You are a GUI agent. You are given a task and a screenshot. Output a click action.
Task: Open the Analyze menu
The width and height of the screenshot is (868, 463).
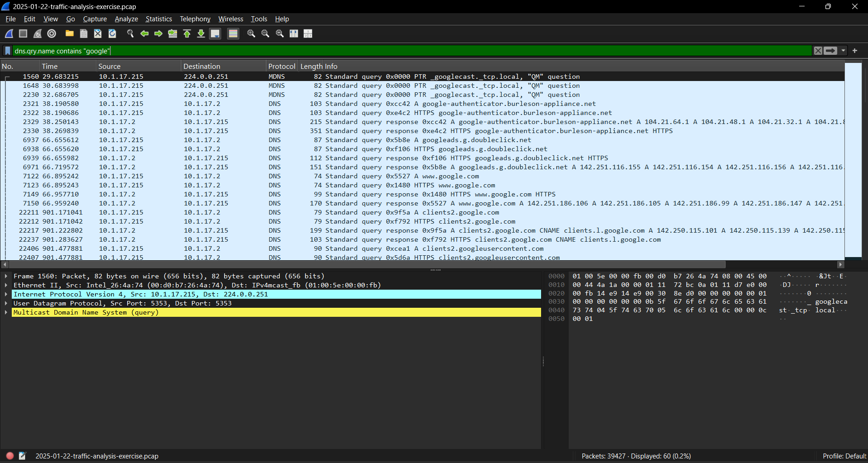126,19
